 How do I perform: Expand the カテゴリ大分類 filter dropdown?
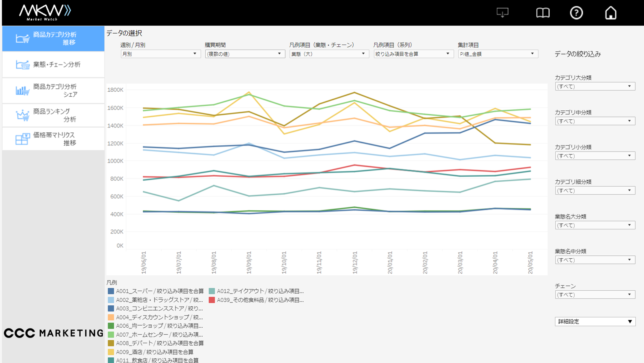[595, 86]
